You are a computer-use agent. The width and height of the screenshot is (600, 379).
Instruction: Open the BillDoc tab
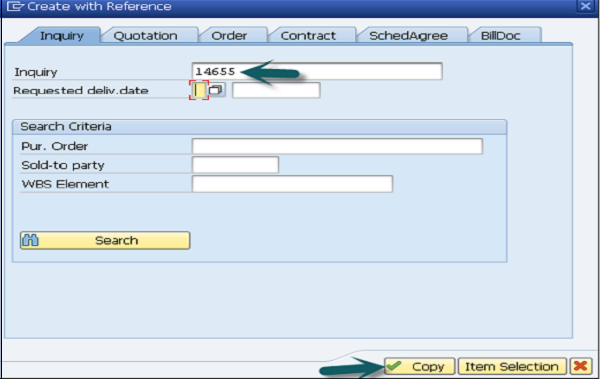pos(501,36)
